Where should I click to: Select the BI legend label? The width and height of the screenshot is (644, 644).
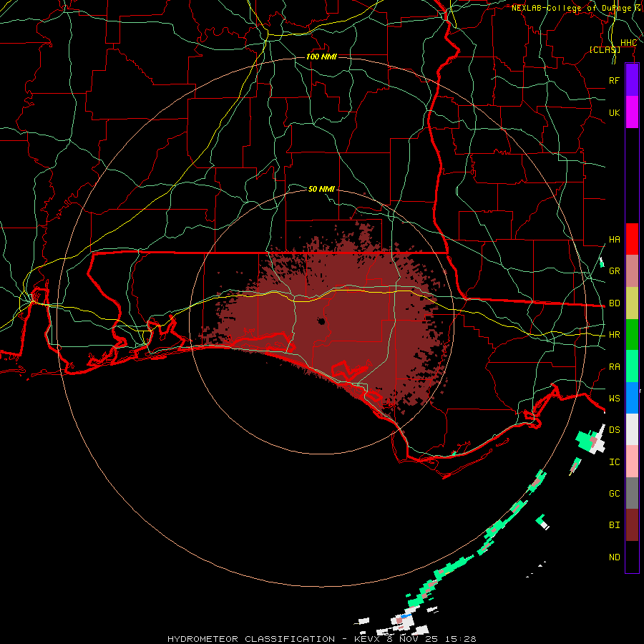pyautogui.click(x=615, y=525)
